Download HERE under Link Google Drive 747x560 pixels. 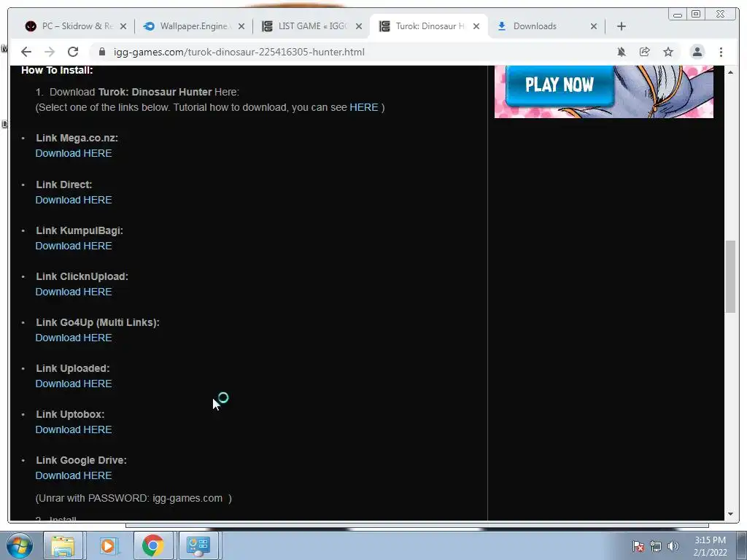tap(74, 475)
